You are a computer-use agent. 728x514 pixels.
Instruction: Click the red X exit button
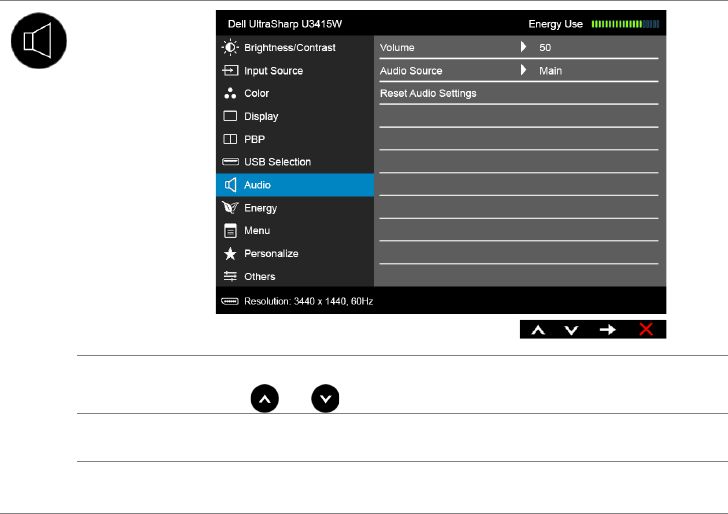pyautogui.click(x=646, y=330)
